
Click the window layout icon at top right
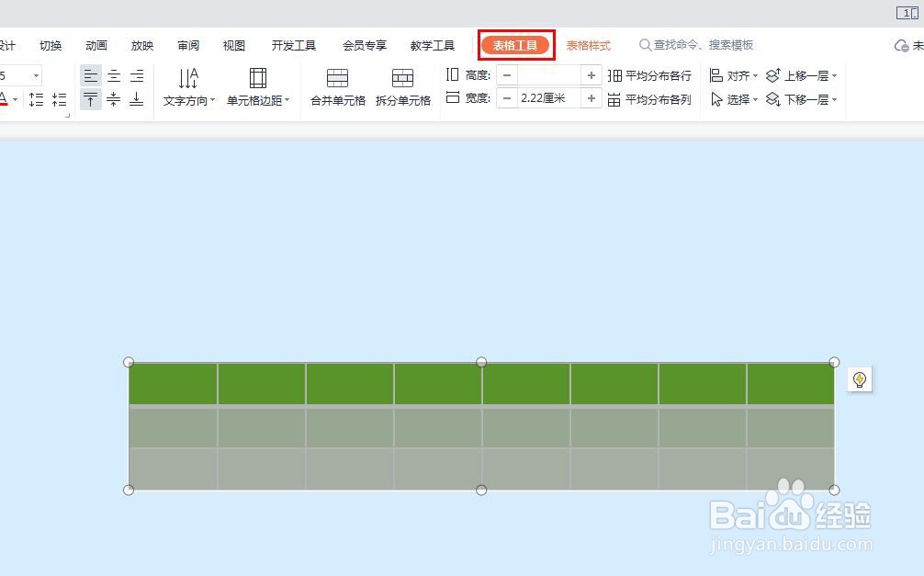pos(907,13)
